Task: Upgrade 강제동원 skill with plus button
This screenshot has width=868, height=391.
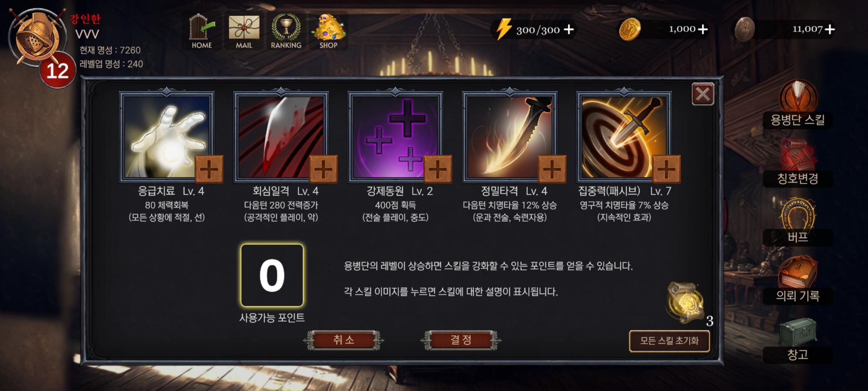Action: pos(438,169)
